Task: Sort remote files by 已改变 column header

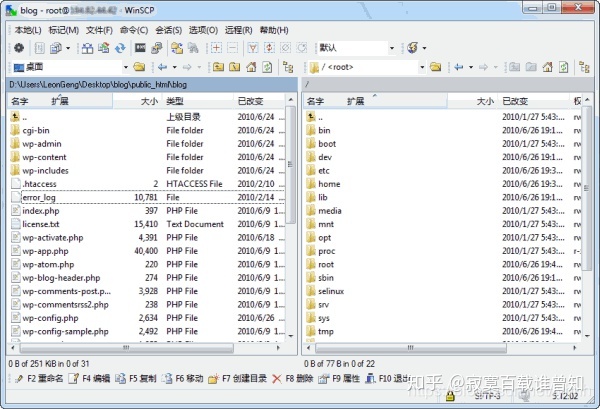Action: (x=533, y=101)
